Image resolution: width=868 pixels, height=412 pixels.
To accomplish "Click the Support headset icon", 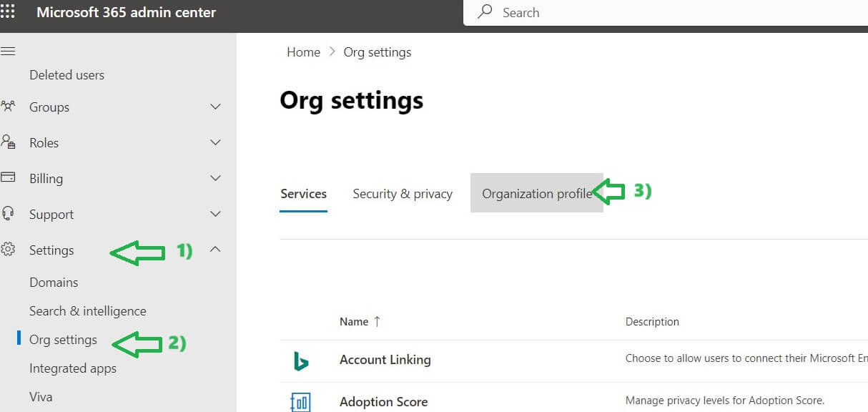I will (9, 213).
